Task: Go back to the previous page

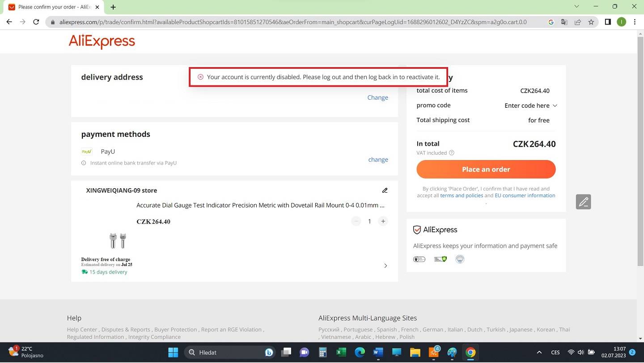Action: click(9, 22)
